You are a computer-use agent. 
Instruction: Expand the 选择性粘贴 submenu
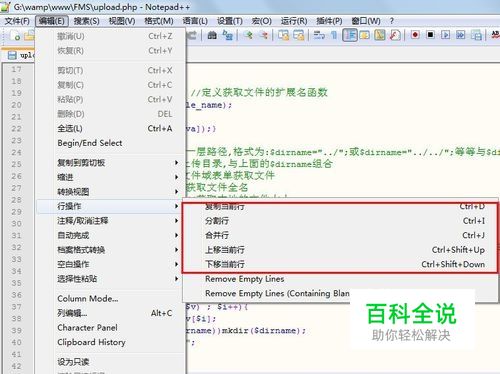(111, 279)
